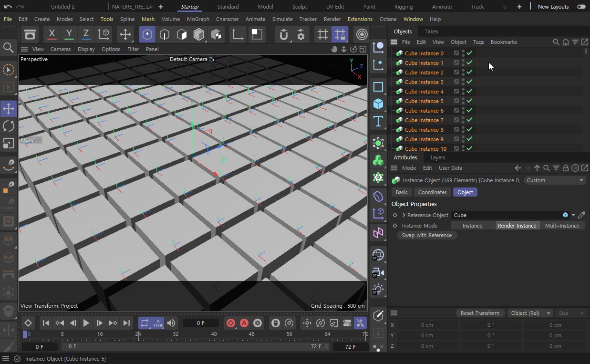The width and height of the screenshot is (590, 364).
Task: Click the Swap with Reference button
Action: click(x=427, y=235)
